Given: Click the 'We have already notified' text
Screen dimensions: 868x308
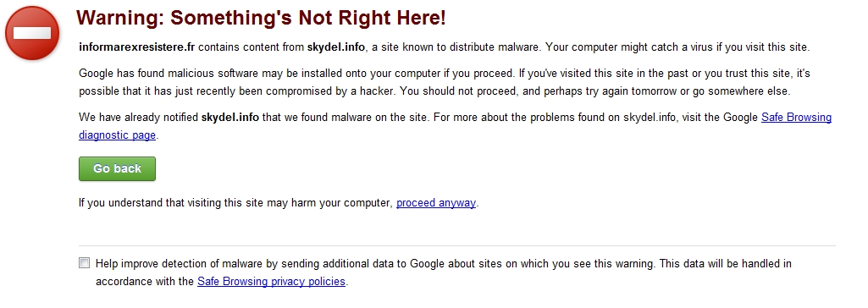Looking at the screenshot, I should pyautogui.click(x=138, y=118).
